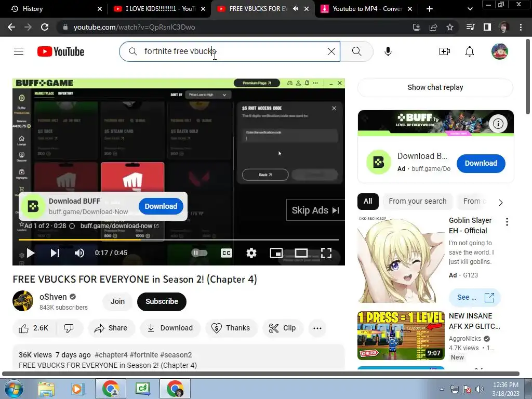Click address bar URL
Image resolution: width=532 pixels, height=399 pixels.
pyautogui.click(x=135, y=27)
